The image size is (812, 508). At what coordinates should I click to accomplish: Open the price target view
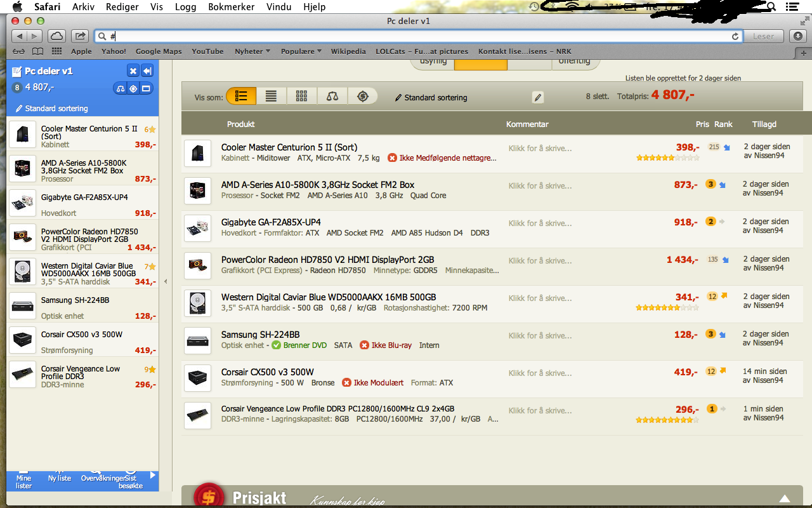[x=363, y=96]
